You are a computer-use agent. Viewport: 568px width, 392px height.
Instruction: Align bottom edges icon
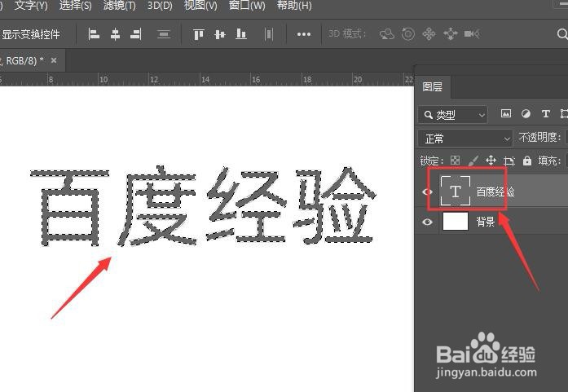coord(241,34)
